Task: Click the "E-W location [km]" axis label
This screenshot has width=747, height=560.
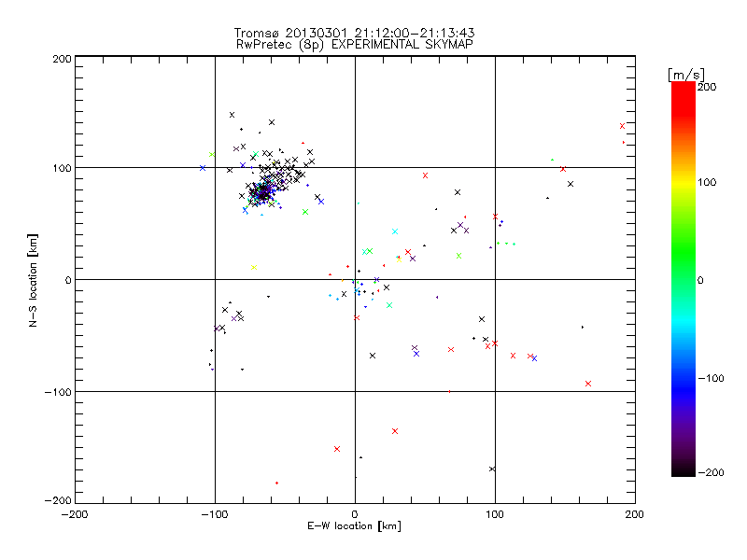Action: (354, 526)
